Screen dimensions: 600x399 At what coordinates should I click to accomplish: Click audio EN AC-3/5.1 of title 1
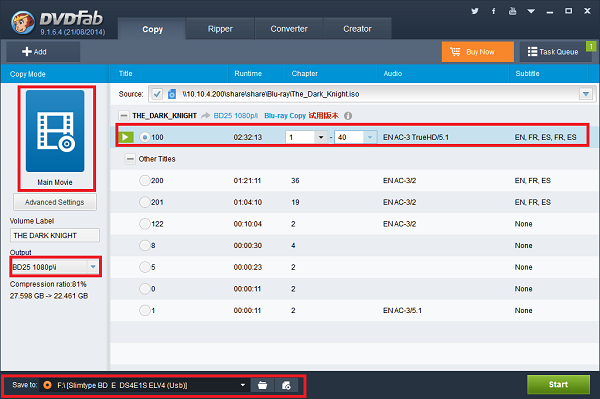[402, 310]
